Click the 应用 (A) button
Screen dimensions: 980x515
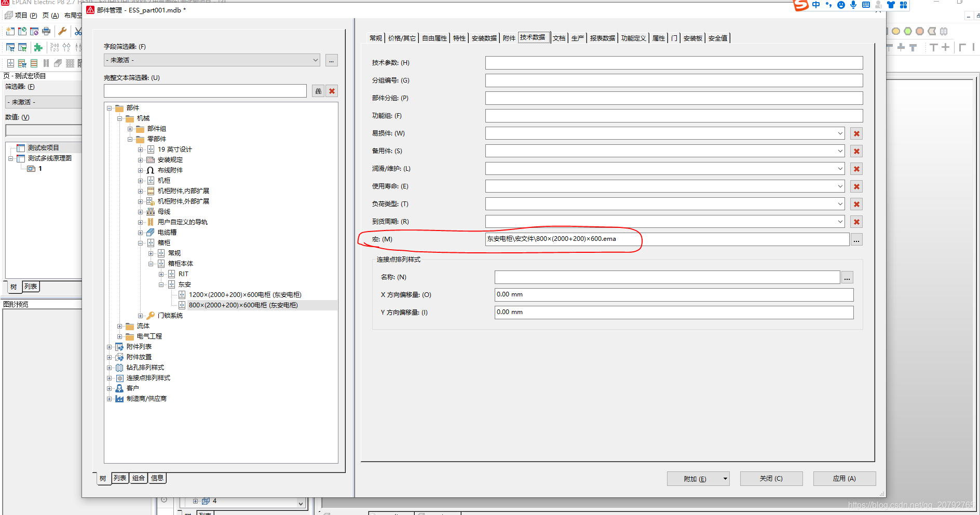844,479
